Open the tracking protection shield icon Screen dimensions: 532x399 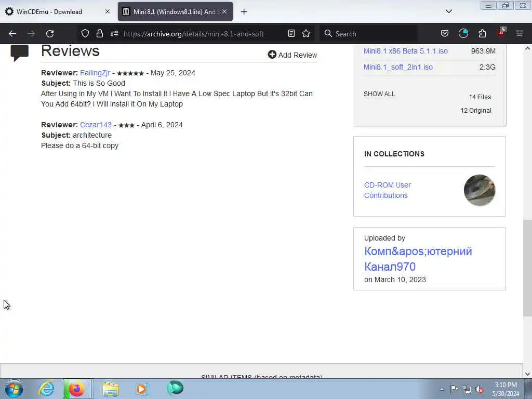click(85, 33)
